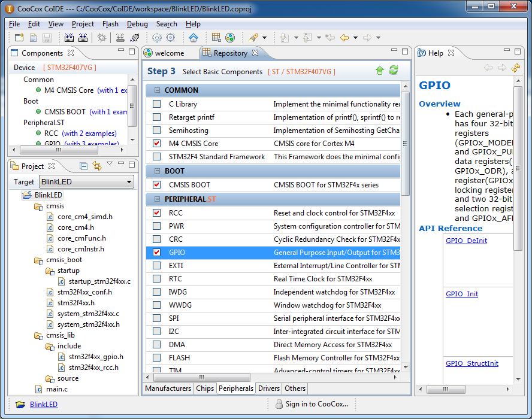This screenshot has height=419, width=532.
Task: Click the Save toolbar icon
Action: (47, 38)
